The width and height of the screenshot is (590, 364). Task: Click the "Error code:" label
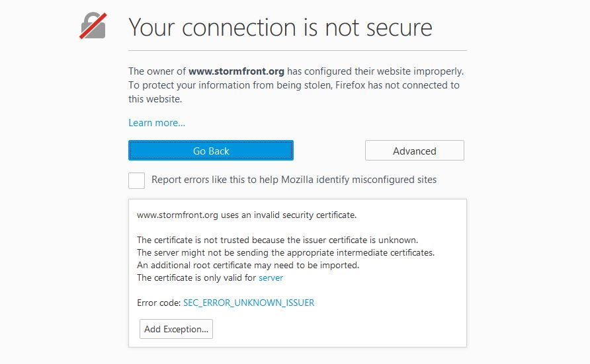coord(158,303)
